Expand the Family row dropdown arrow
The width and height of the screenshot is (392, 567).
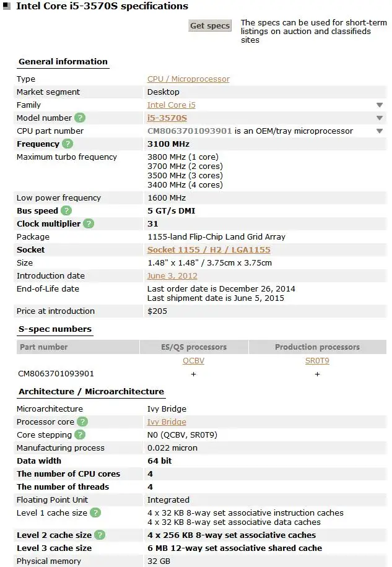click(380, 105)
